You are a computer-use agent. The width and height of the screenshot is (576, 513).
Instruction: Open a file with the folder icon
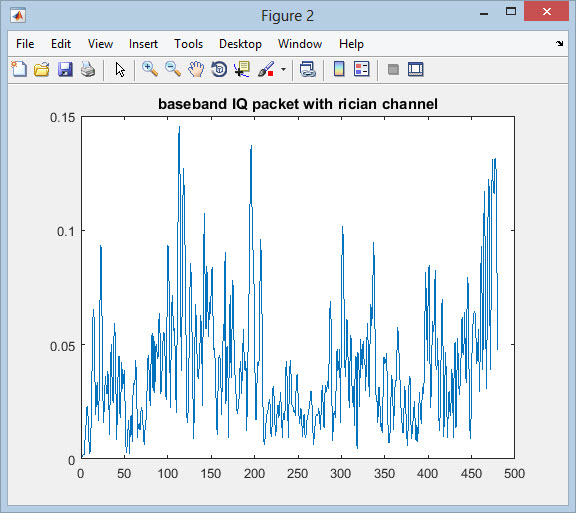[x=42, y=69]
